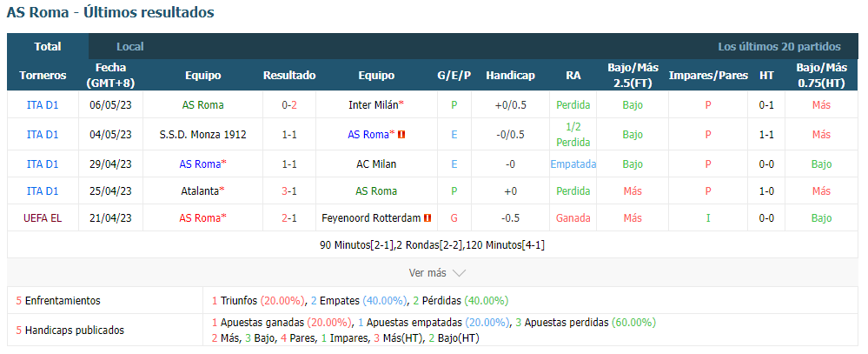
Task: Click the red card icon beside Feyenoord Rotterdam
Action: tap(427, 218)
